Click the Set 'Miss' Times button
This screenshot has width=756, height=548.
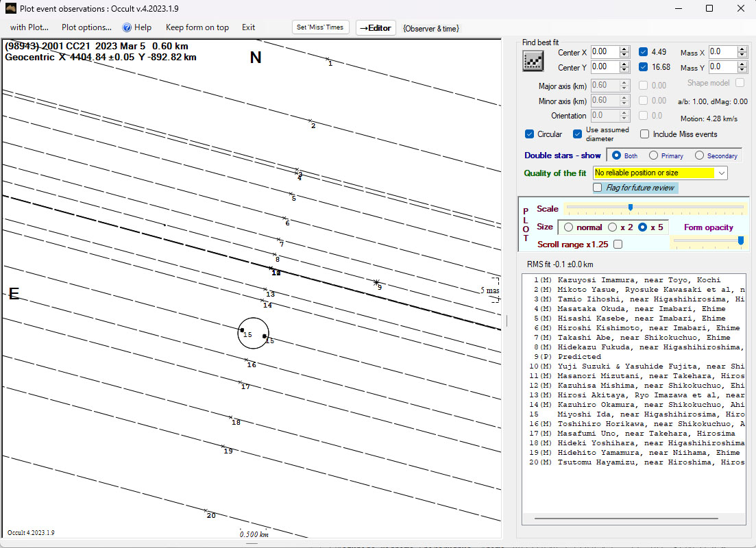coord(320,27)
